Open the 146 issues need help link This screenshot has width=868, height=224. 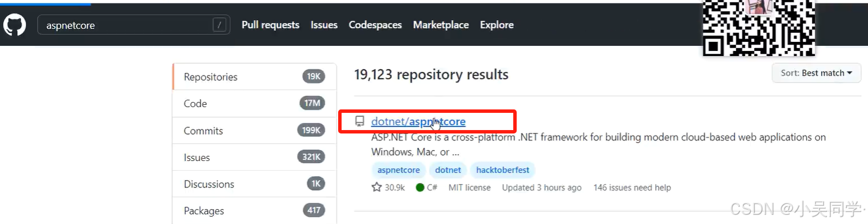click(632, 187)
